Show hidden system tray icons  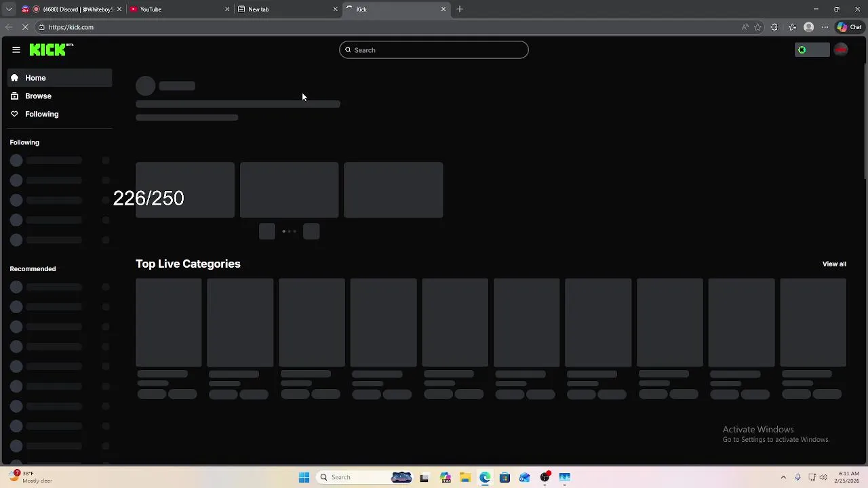tap(783, 477)
